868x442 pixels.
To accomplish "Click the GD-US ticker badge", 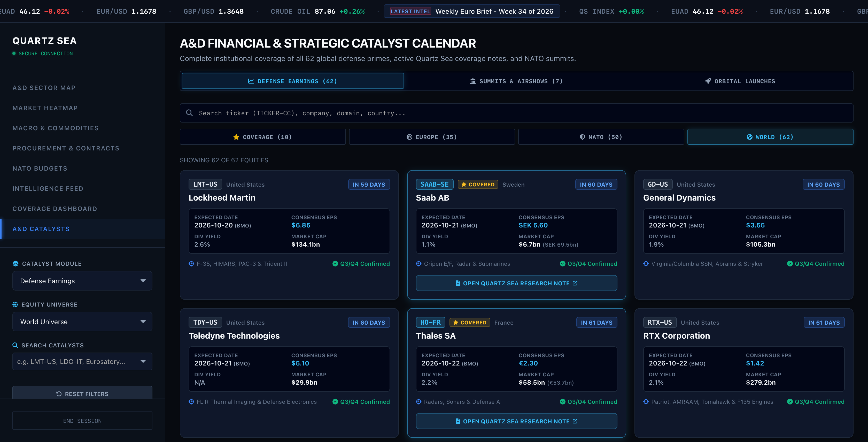I will [658, 184].
